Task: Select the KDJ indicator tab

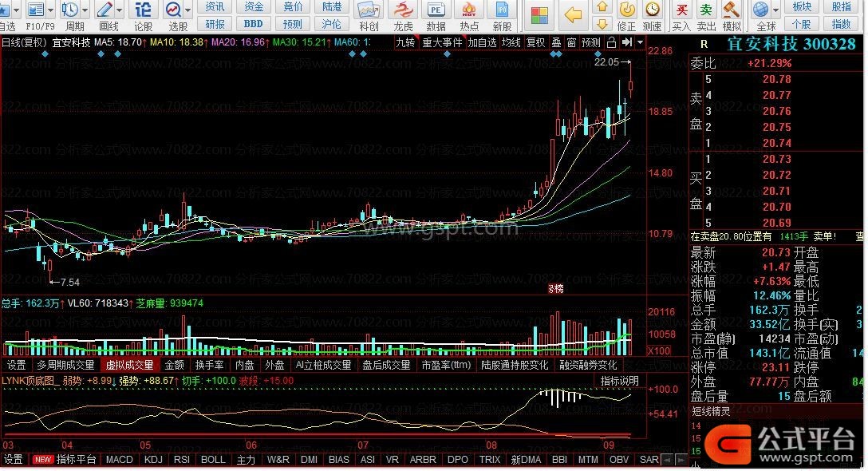Action: pos(153,460)
